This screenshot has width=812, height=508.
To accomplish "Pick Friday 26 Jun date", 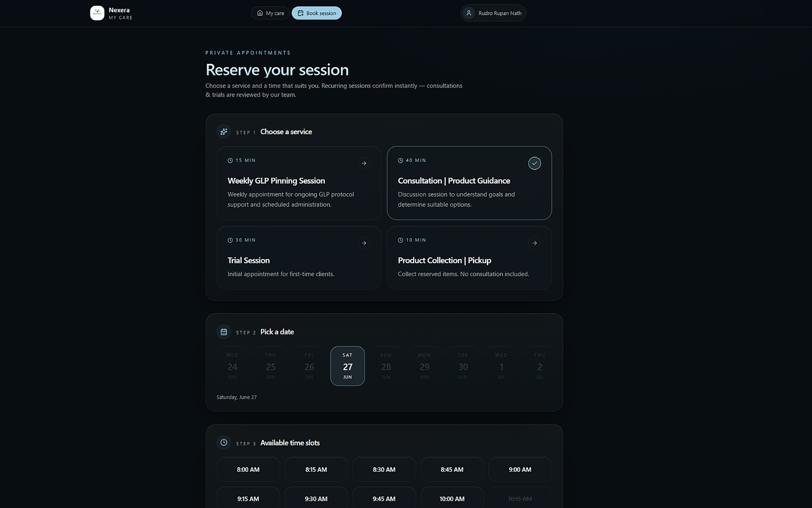I will coord(309,366).
